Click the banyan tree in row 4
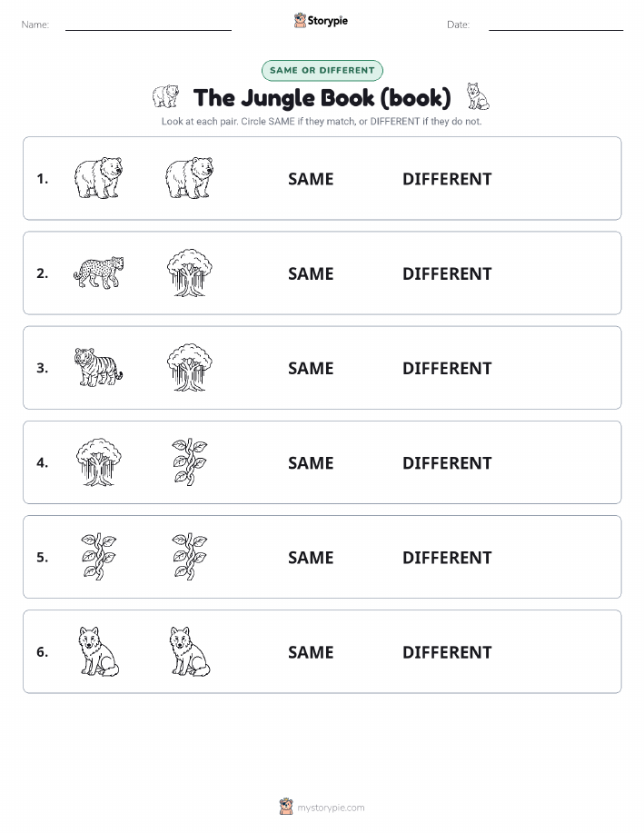 coord(98,461)
